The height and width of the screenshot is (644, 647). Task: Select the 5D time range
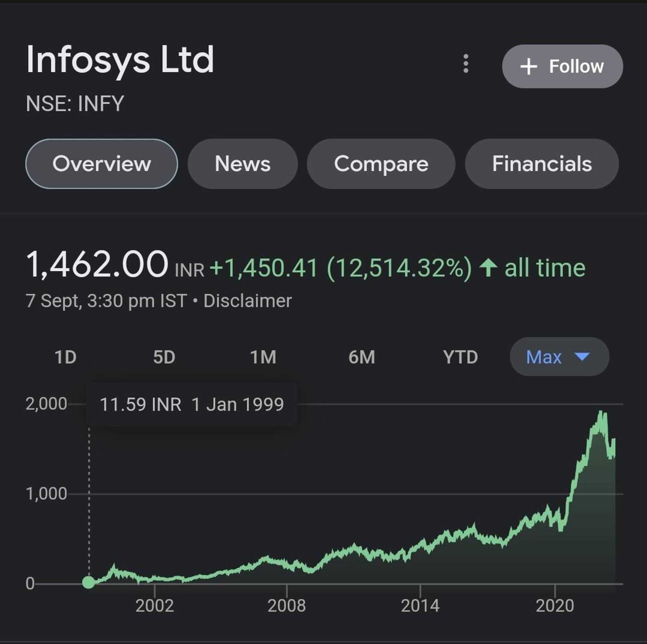coord(164,357)
